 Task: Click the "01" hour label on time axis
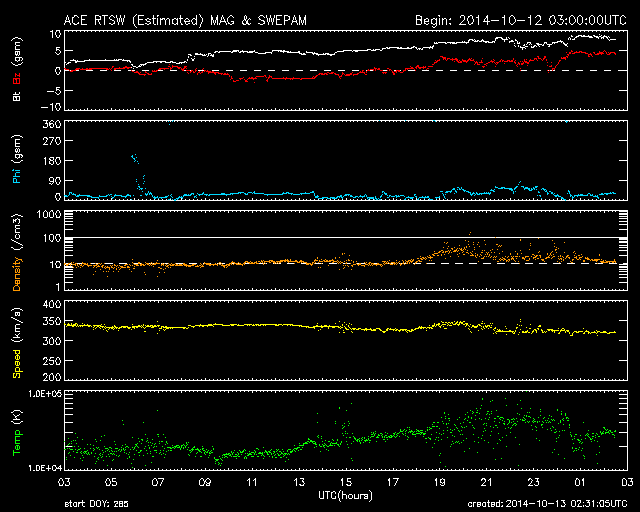pyautogui.click(x=580, y=482)
